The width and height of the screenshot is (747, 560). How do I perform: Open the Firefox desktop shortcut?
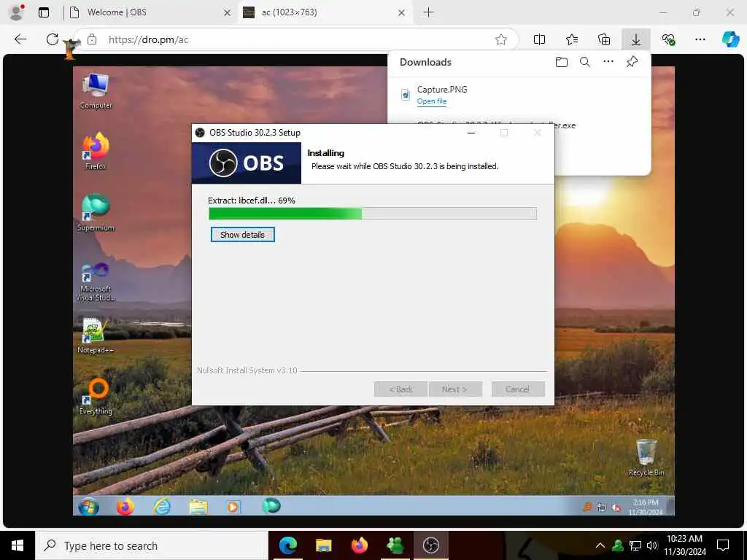click(96, 151)
